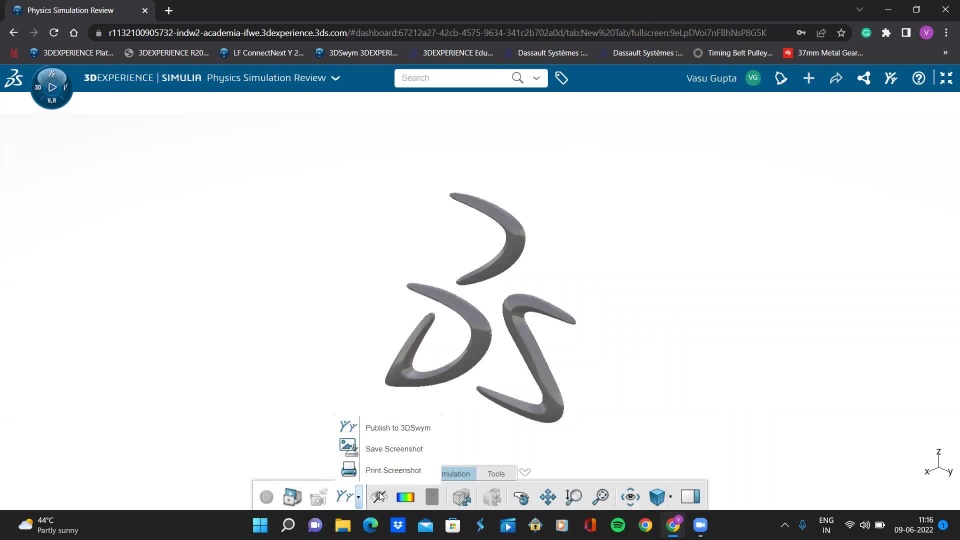Image resolution: width=960 pixels, height=540 pixels.
Task: Open dropdown arrow next to blue cube
Action: tap(670, 497)
